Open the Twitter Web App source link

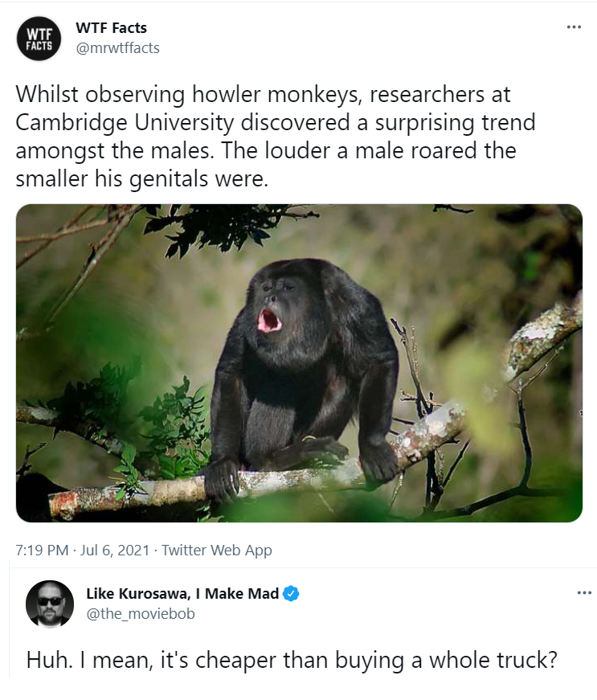click(x=217, y=550)
